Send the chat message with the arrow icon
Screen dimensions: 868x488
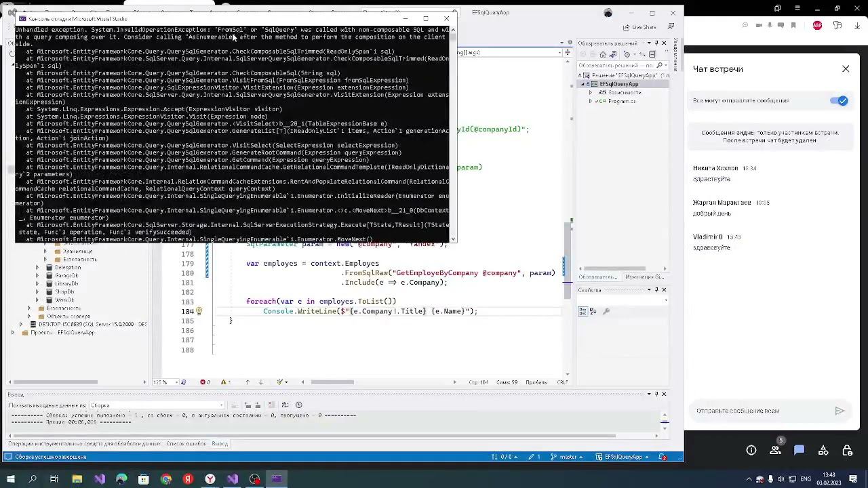coord(840,411)
